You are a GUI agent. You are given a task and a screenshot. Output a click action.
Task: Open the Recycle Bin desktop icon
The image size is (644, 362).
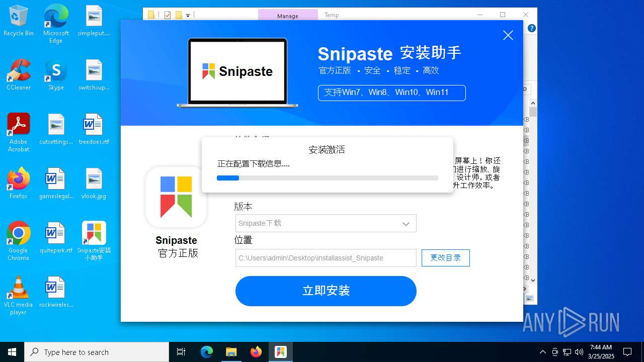tap(19, 21)
